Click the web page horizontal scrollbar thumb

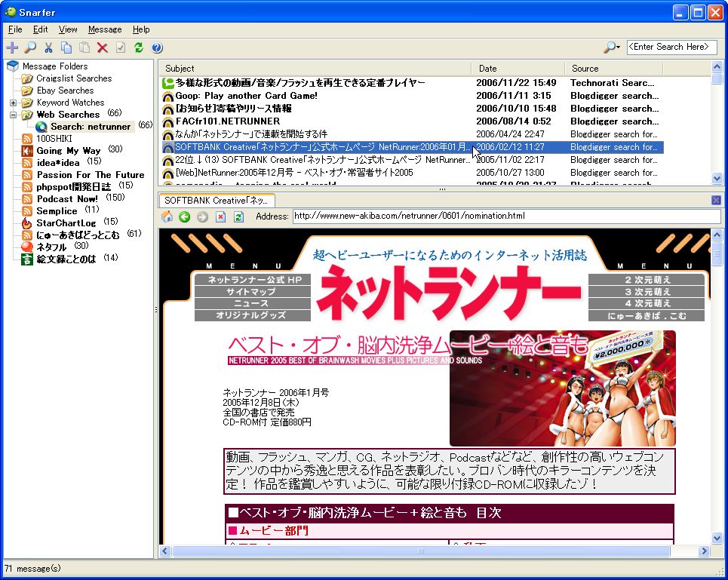point(421,551)
